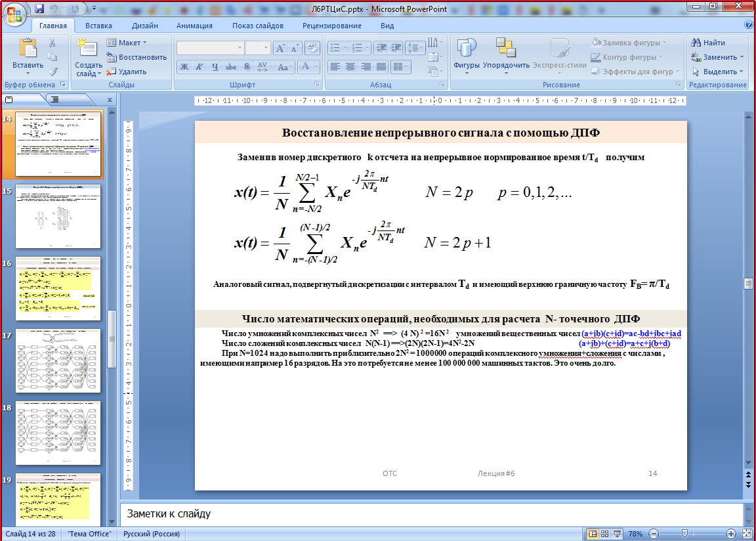Image resolution: width=756 pixels, height=541 pixels.
Task: Toggle bold Ж formatting
Action: point(184,67)
